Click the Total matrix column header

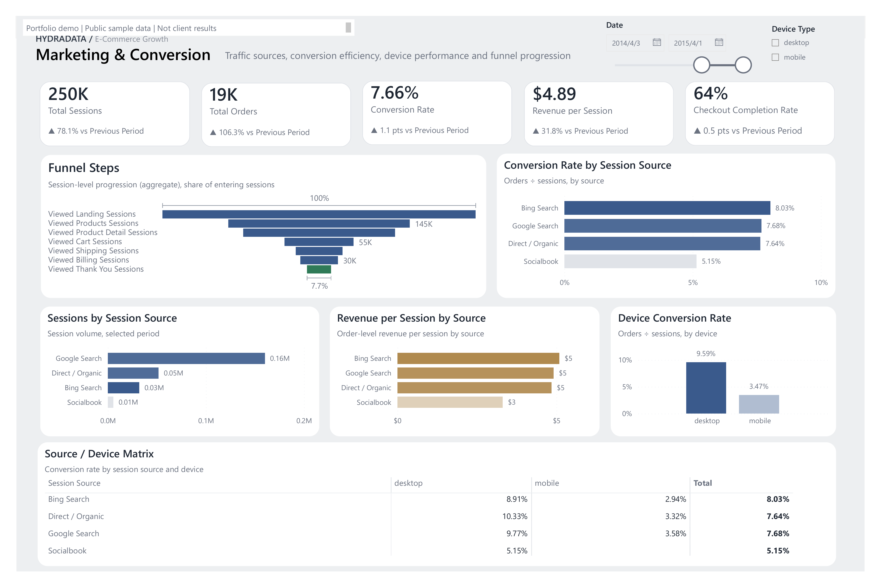[703, 483]
